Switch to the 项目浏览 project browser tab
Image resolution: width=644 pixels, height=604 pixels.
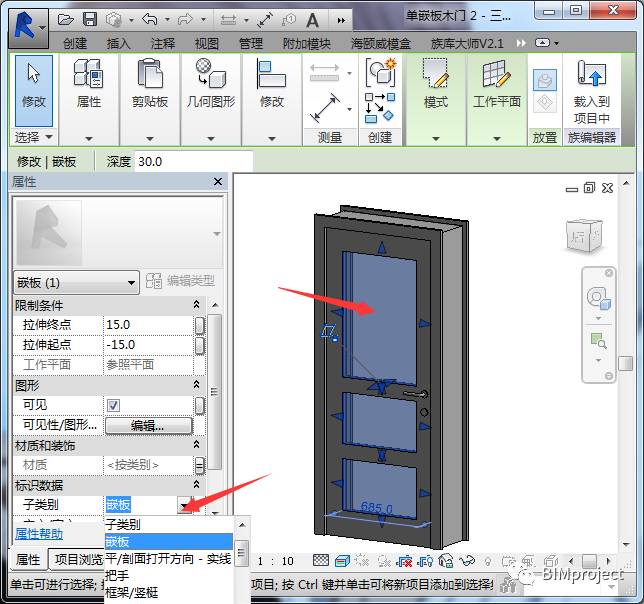tap(78, 560)
